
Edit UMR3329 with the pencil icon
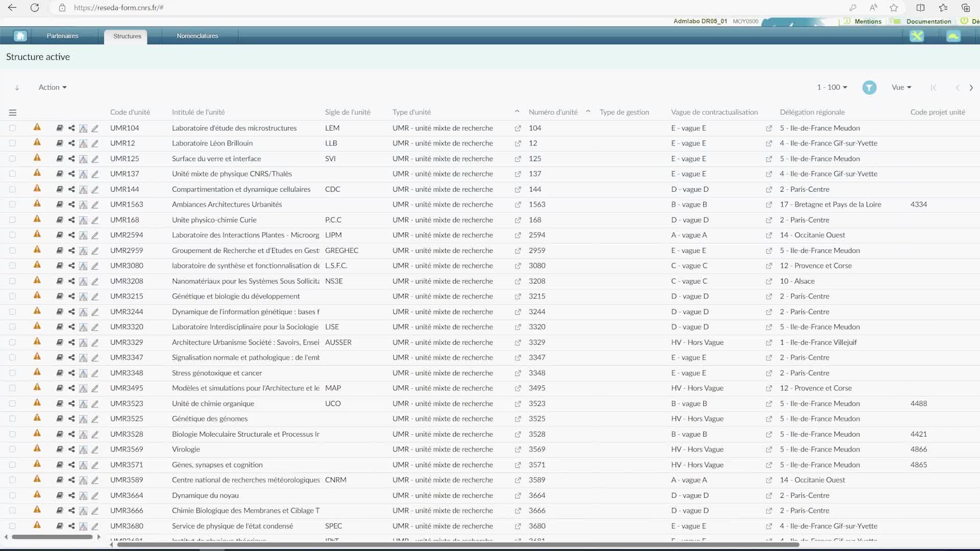point(95,342)
